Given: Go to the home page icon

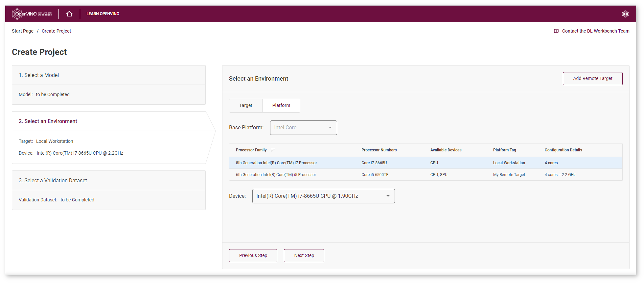Looking at the screenshot, I should point(69,14).
